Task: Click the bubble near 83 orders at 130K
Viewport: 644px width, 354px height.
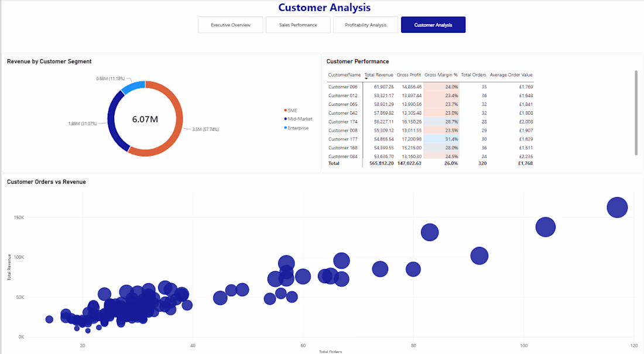Action: coord(430,232)
